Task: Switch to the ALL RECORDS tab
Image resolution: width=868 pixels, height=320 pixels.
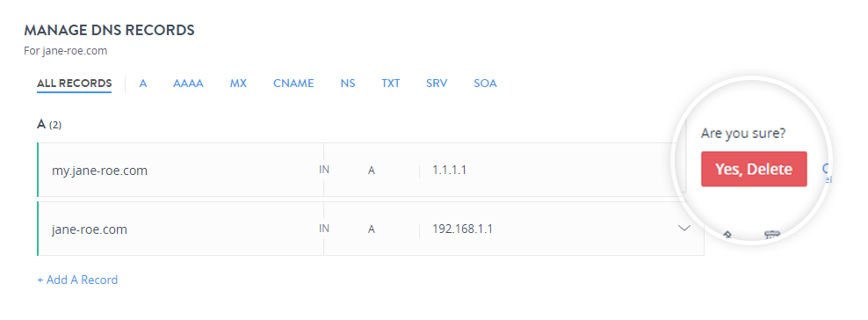Action: (74, 84)
